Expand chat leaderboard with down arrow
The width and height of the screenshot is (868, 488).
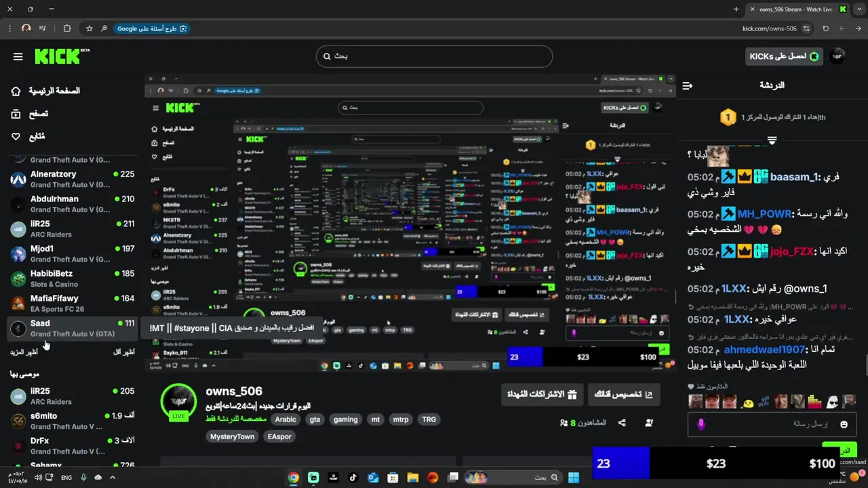pos(772,140)
